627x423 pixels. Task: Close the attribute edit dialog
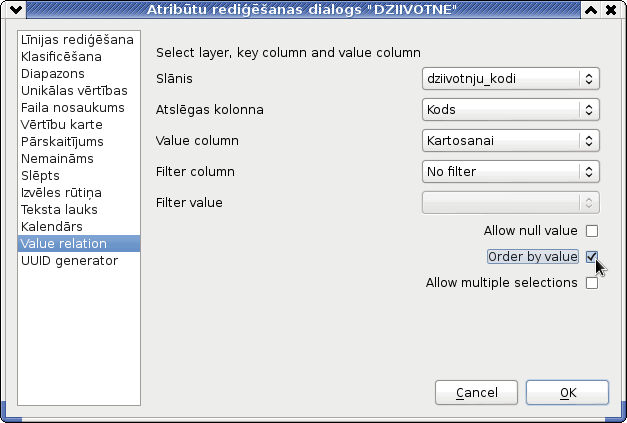click(x=611, y=10)
